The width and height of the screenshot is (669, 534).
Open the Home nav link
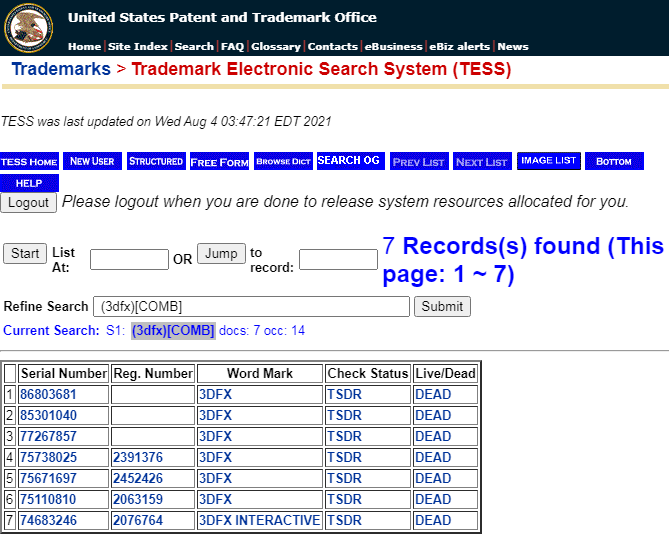[84, 46]
